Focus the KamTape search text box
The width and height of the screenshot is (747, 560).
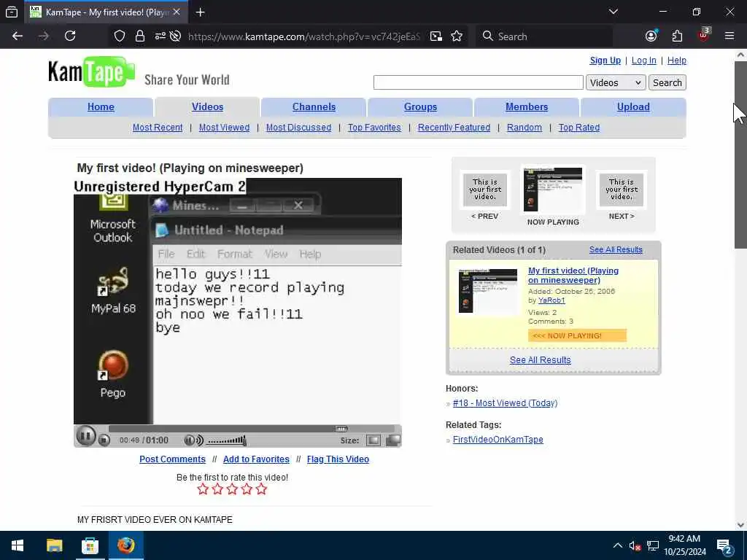click(479, 82)
